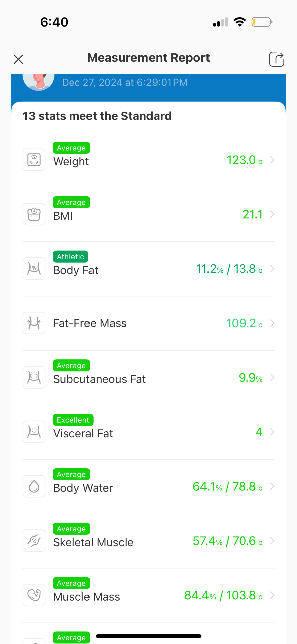297x644 pixels.
Task: Close the Measurement Report screen
Action: tap(18, 59)
